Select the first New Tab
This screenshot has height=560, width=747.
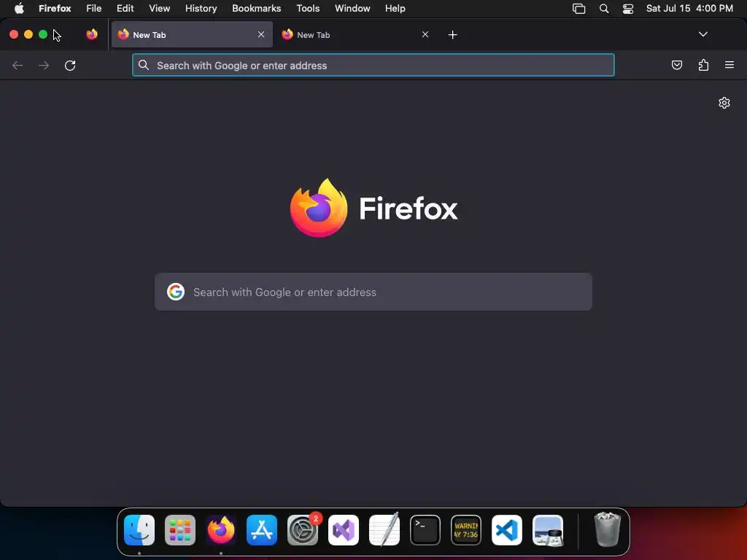pos(192,34)
